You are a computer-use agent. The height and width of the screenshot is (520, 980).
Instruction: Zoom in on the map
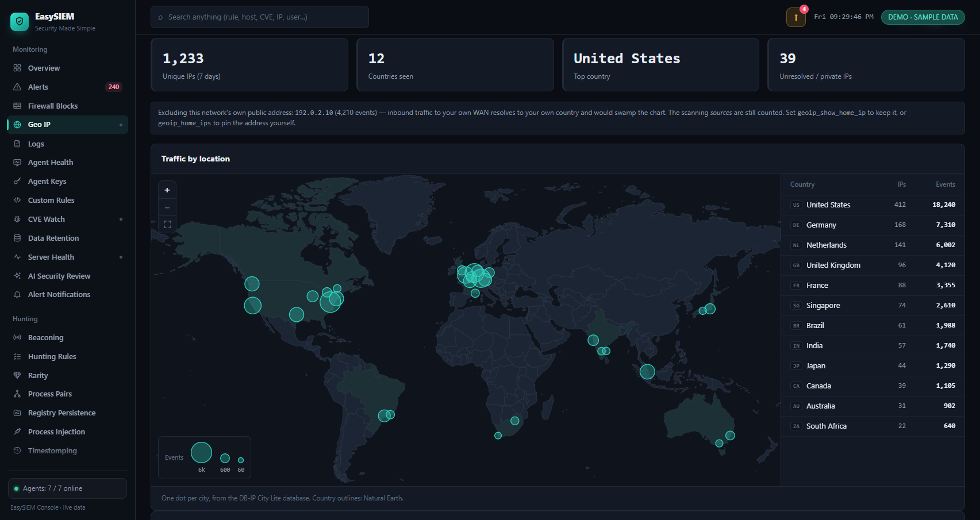(167, 190)
